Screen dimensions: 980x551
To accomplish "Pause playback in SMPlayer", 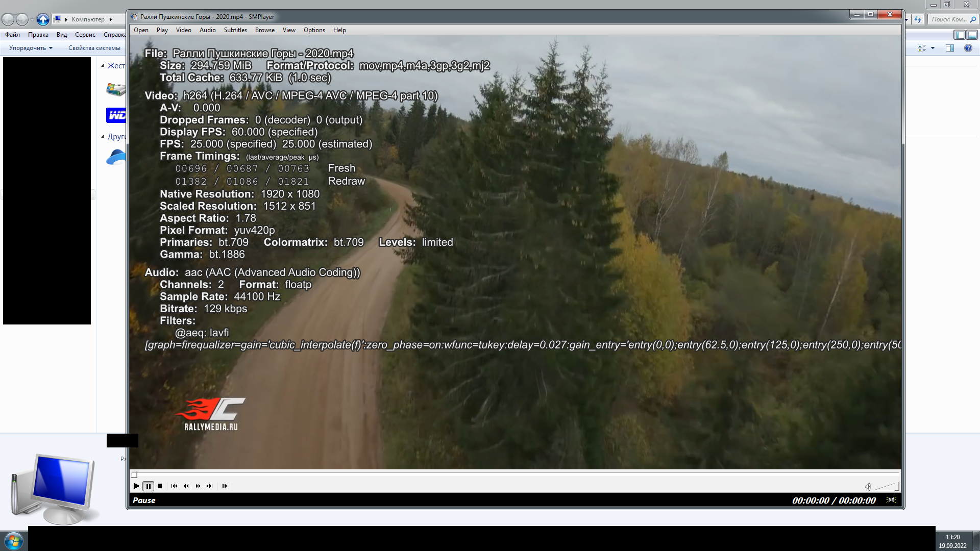I will point(148,486).
